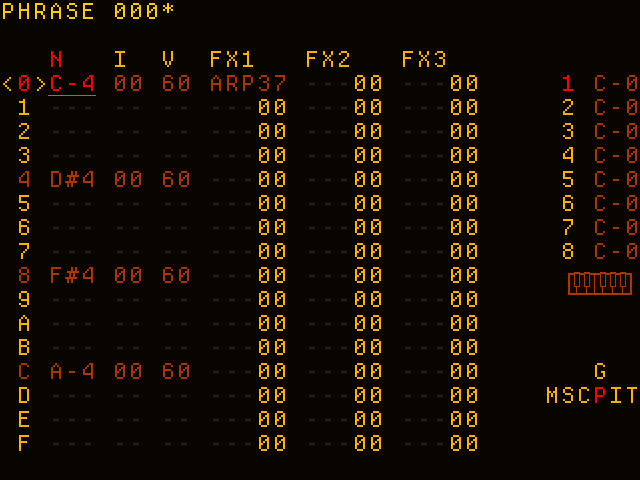Select FX2 value 00 on row E
Viewport: 640px width, 480px height.
368,420
